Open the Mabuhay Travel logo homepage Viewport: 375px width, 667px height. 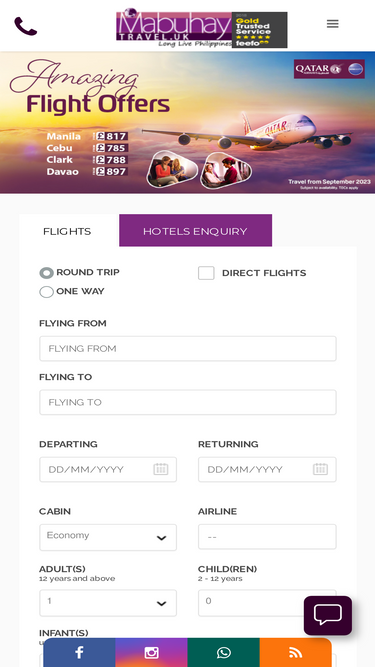tap(202, 29)
